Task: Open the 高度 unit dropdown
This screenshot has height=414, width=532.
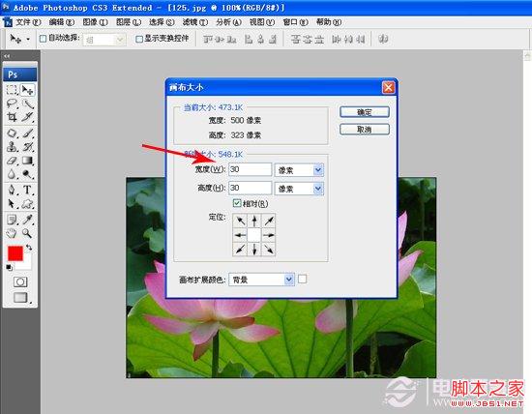Action: coord(318,189)
